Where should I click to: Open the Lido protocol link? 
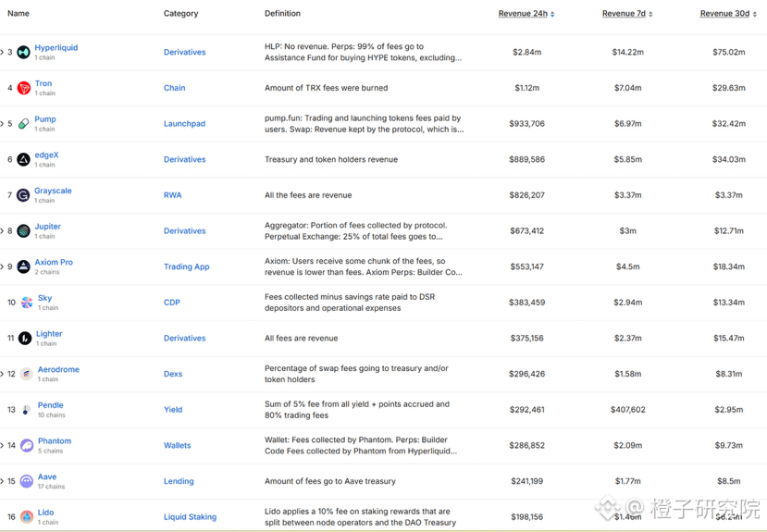click(x=46, y=512)
